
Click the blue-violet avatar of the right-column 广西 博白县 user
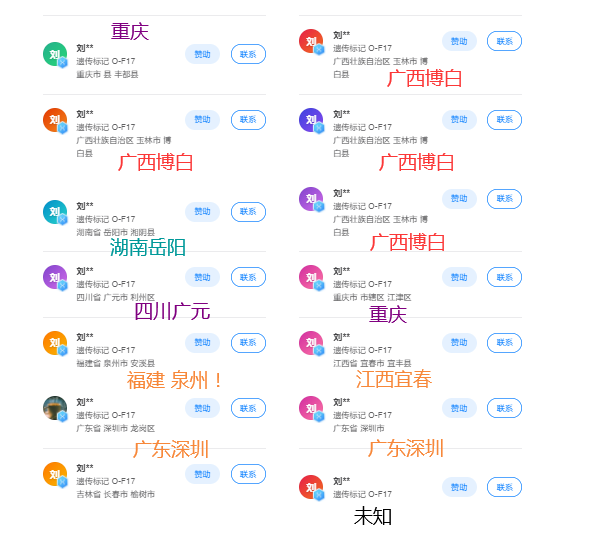click(311, 120)
